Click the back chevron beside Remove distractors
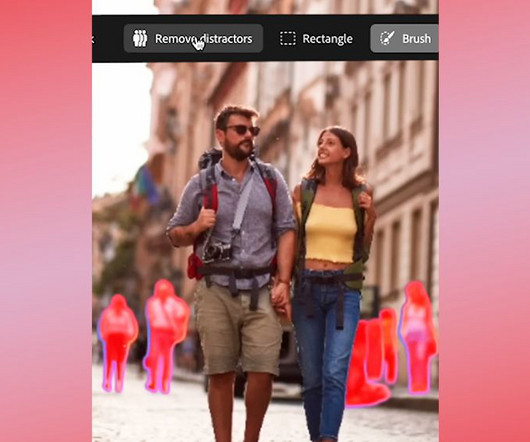The width and height of the screenshot is (530, 442). click(x=93, y=39)
